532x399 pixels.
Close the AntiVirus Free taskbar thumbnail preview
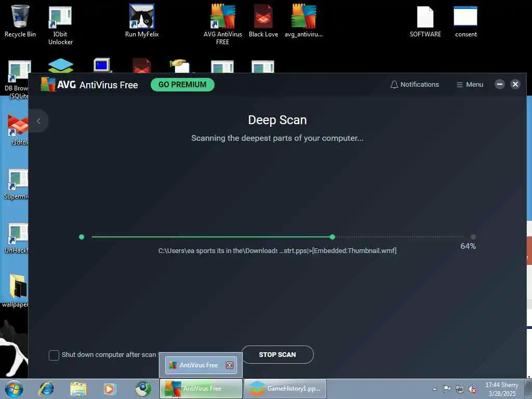230,365
